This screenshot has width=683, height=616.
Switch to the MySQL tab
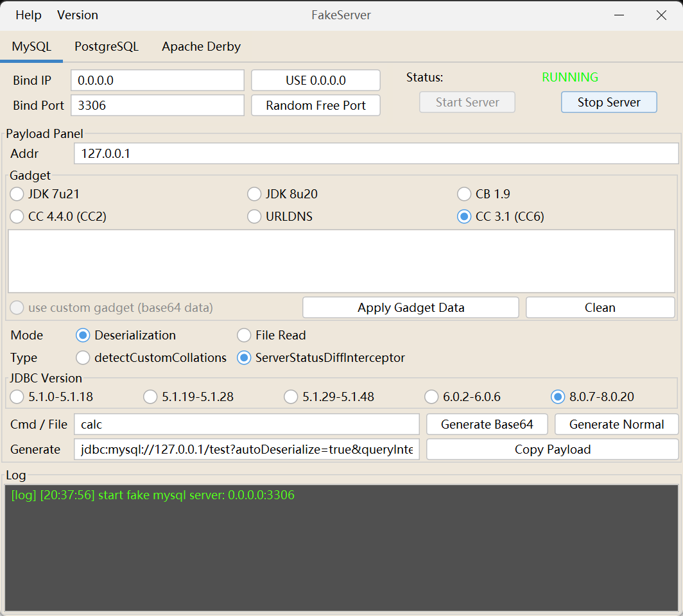(x=31, y=47)
